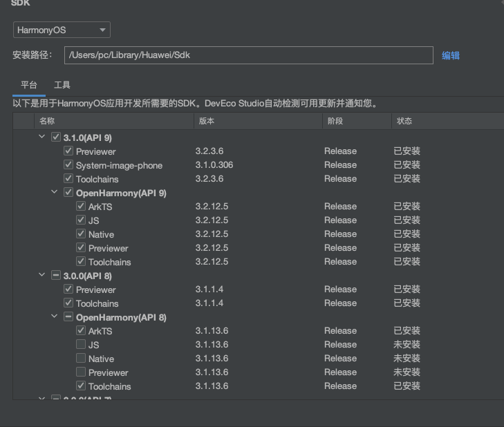The height and width of the screenshot is (427, 504).
Task: Select the 3.0.0(API 8) group label
Action: pos(87,276)
